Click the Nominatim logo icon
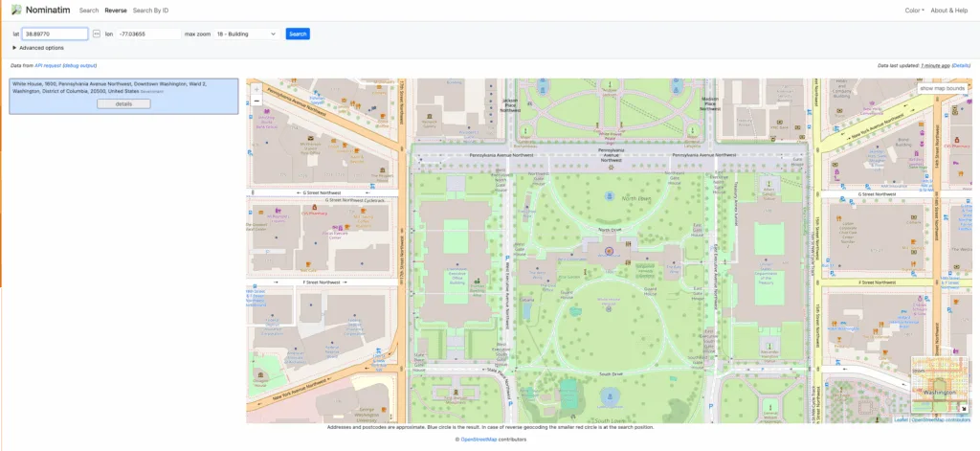The height and width of the screenshot is (451, 980). (16, 10)
